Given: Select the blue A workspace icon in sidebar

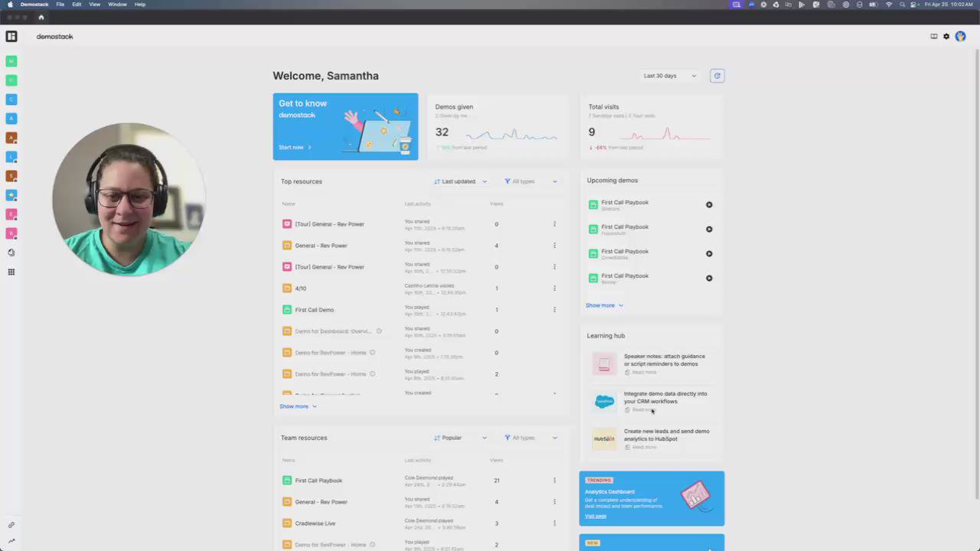Looking at the screenshot, I should coord(11,118).
